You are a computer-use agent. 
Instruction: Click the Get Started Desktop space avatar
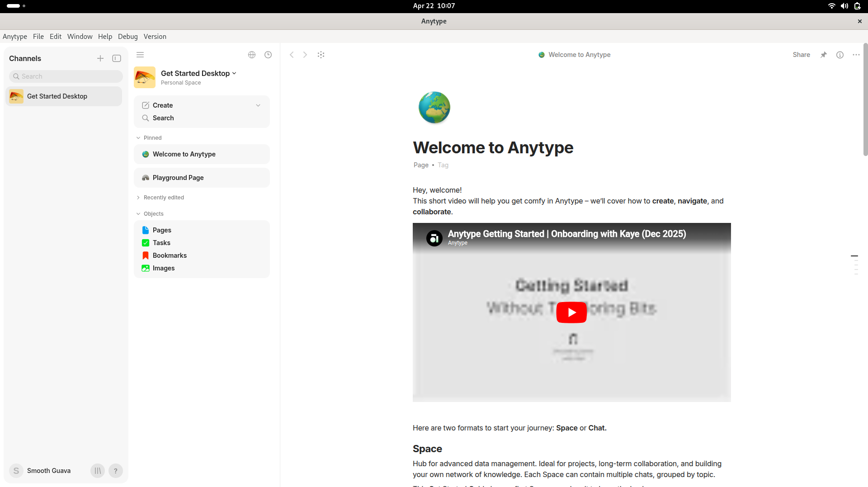point(145,77)
